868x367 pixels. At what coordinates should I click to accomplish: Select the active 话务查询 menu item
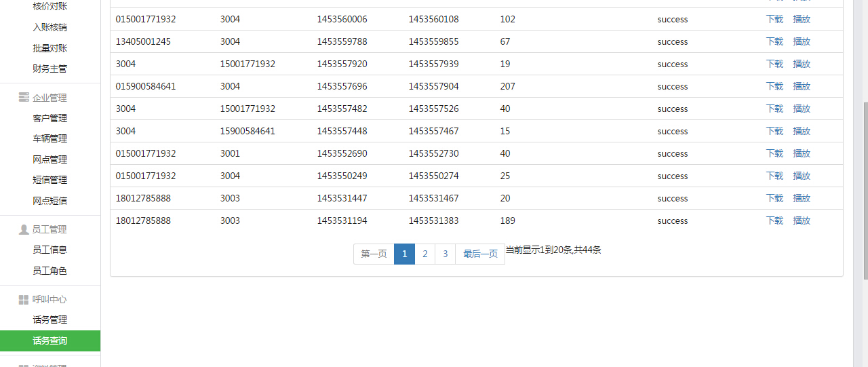click(x=50, y=341)
